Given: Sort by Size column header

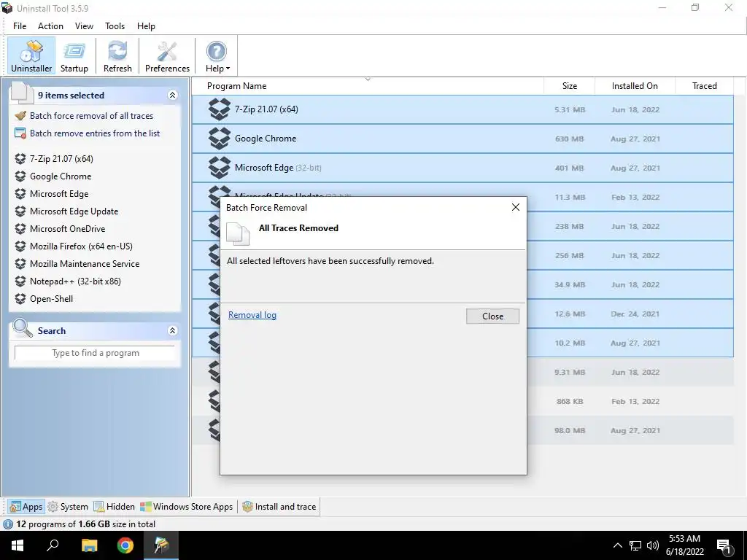Looking at the screenshot, I should click(569, 86).
